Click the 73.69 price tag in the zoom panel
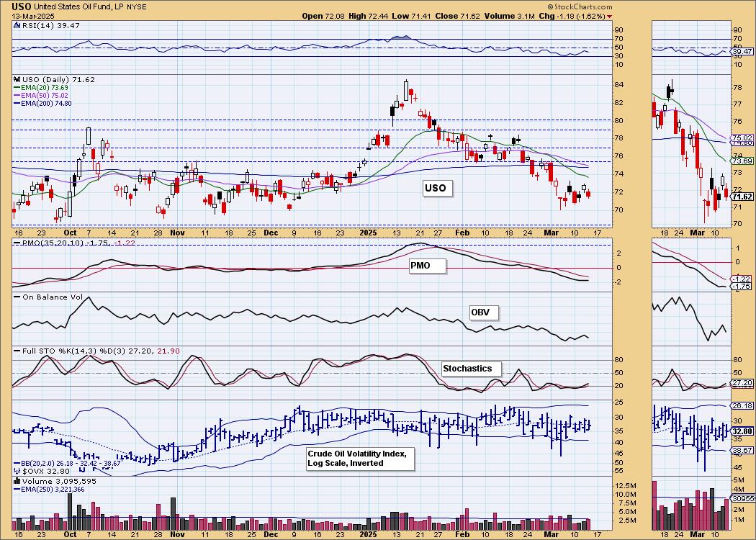 (742, 161)
